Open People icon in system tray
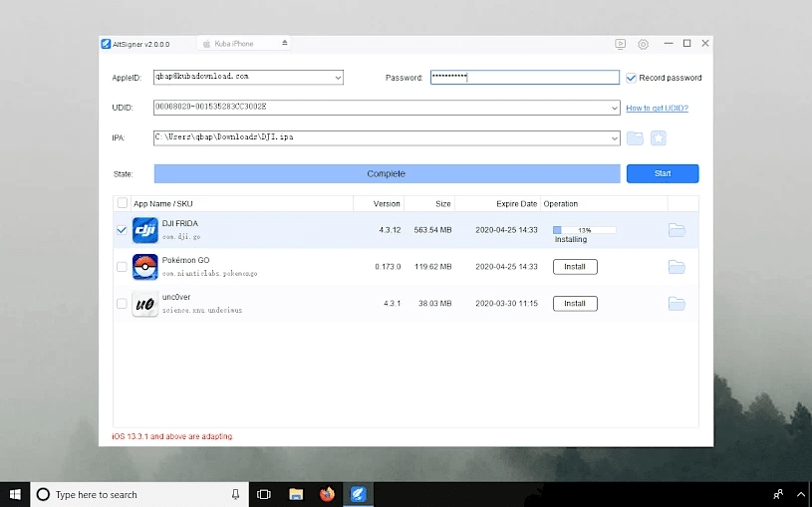 point(778,495)
